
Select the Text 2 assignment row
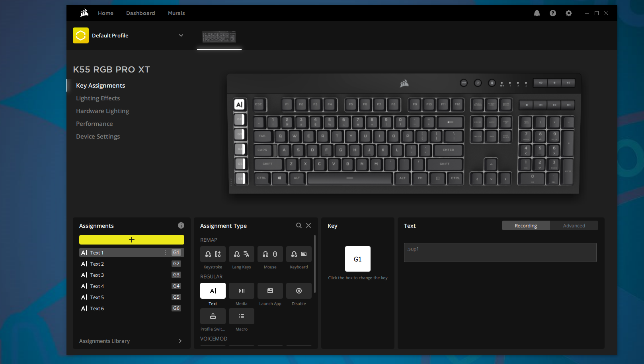click(x=132, y=264)
